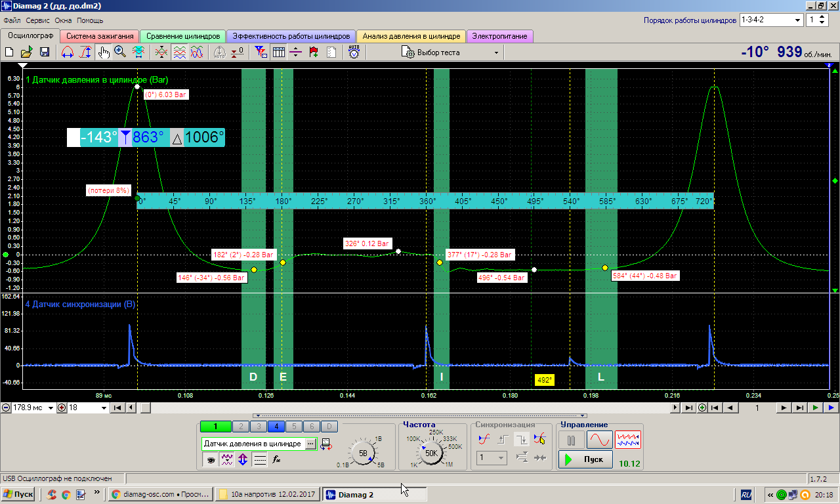Image resolution: width=840 pixels, height=504 pixels.
Task: Click the blue-red vertical arrows icon
Action: [243, 459]
